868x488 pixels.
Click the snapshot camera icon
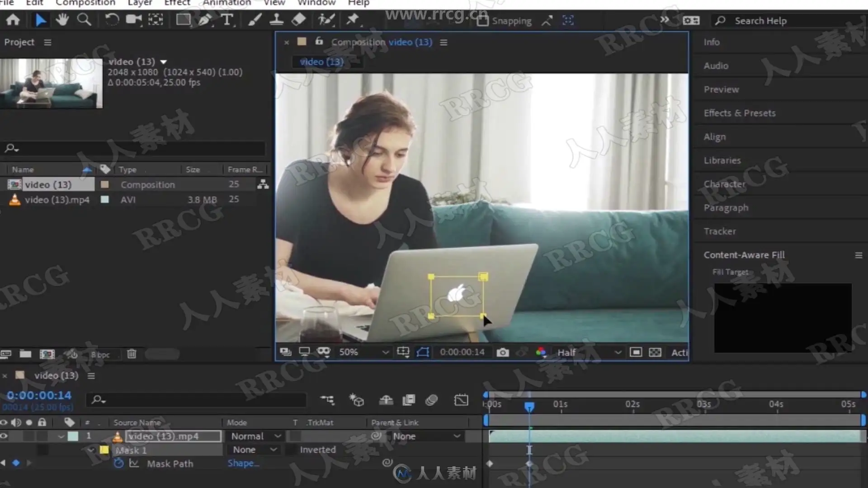coord(502,352)
